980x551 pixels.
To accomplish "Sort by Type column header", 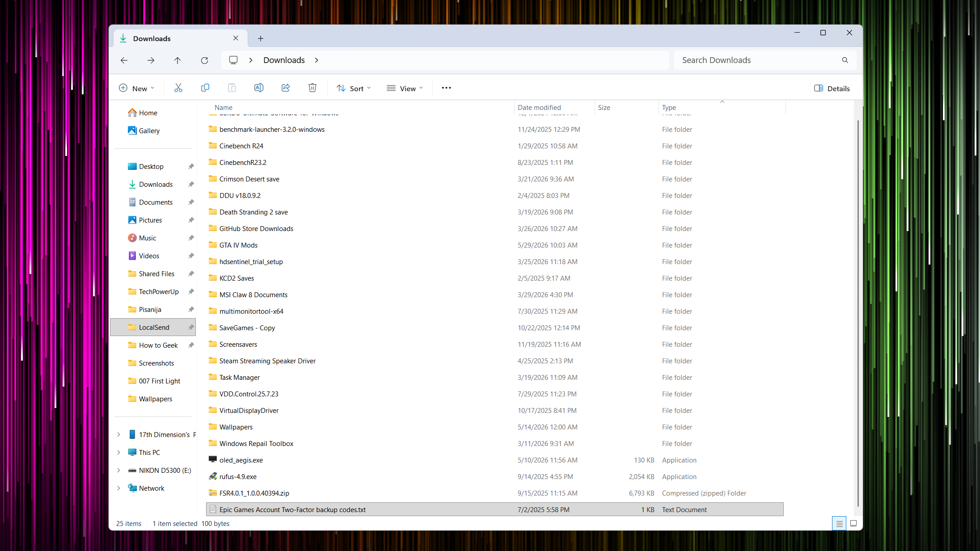I will (722, 108).
